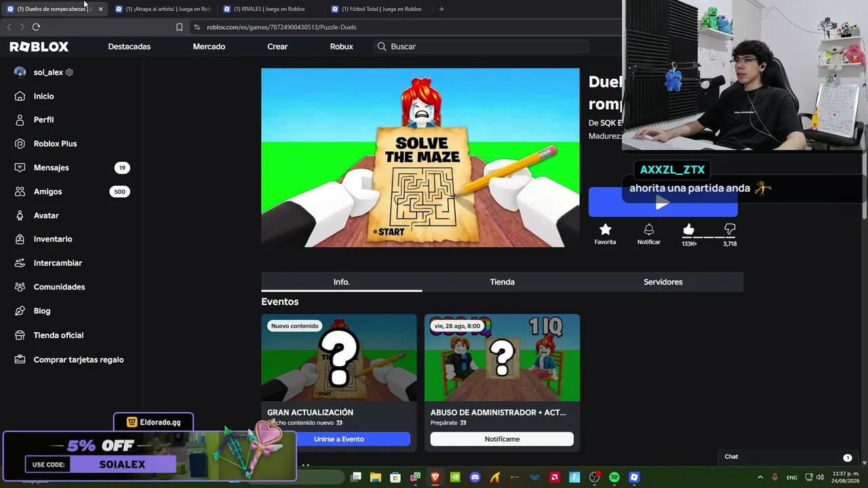The width and height of the screenshot is (868, 488).
Task: Open Microsoft Store from the taskbar
Action: (395, 477)
